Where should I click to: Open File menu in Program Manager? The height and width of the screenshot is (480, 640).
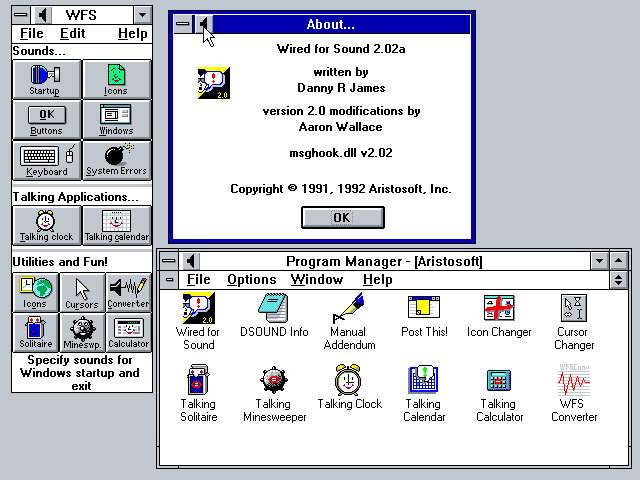199,280
